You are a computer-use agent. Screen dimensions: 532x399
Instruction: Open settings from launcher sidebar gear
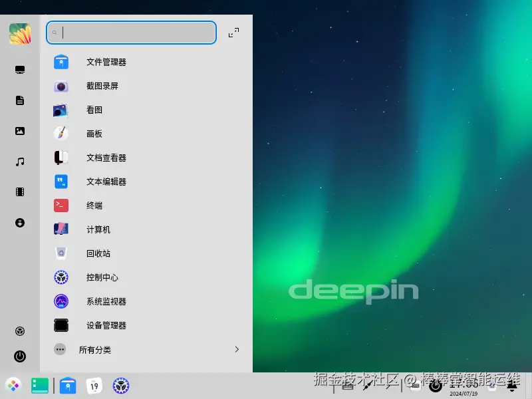20,331
